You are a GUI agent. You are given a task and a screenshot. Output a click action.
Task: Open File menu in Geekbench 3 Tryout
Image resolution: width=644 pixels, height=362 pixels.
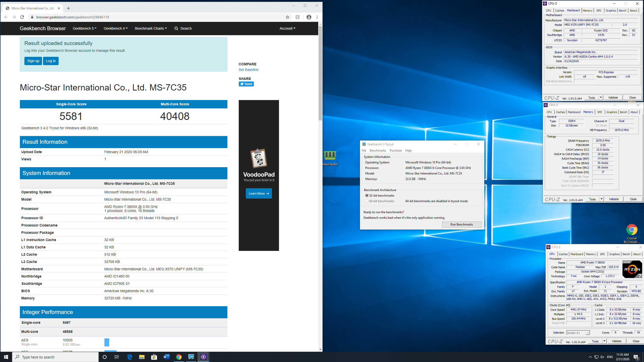click(364, 151)
